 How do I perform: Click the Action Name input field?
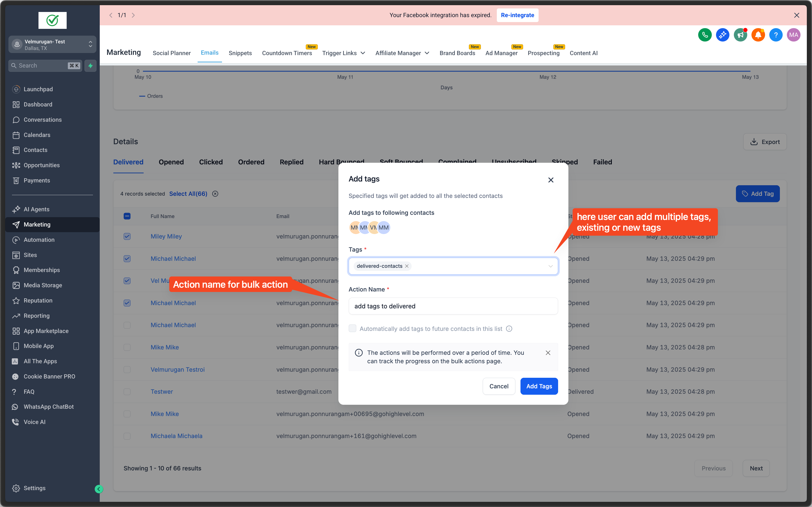[453, 306]
